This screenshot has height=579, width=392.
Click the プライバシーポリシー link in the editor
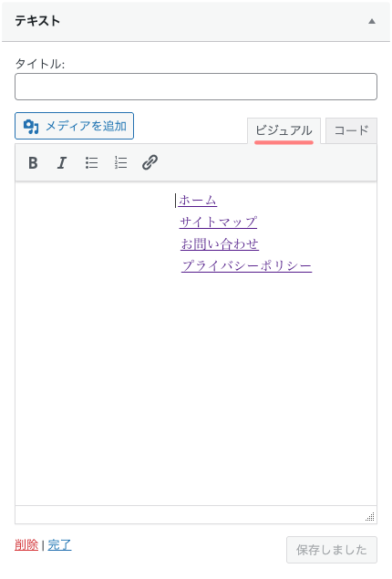point(246,266)
